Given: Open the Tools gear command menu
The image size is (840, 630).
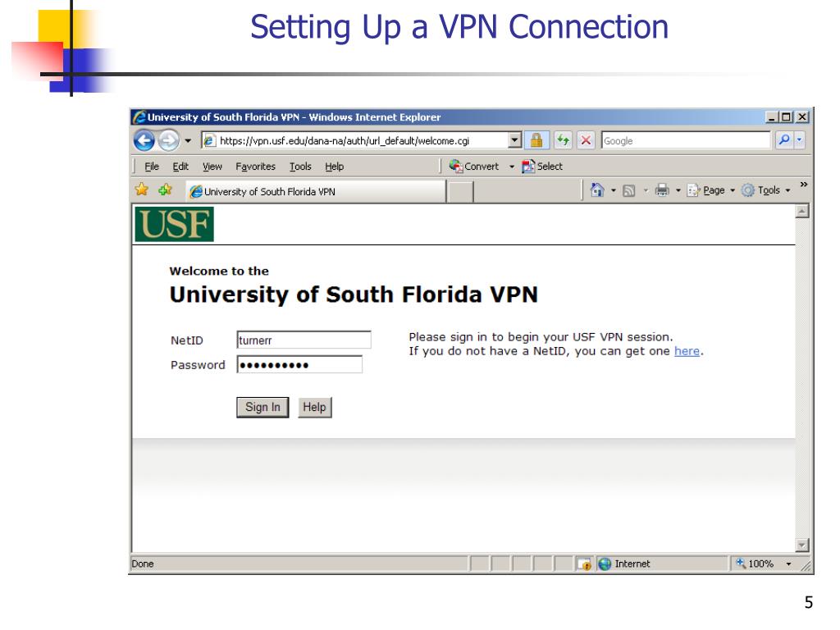Looking at the screenshot, I should point(765,190).
